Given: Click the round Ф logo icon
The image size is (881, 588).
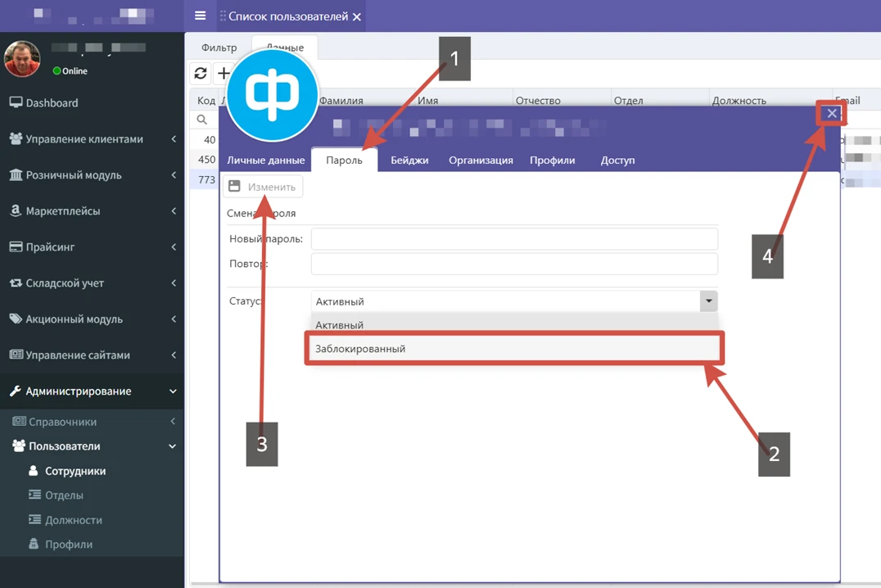Looking at the screenshot, I should click(273, 95).
